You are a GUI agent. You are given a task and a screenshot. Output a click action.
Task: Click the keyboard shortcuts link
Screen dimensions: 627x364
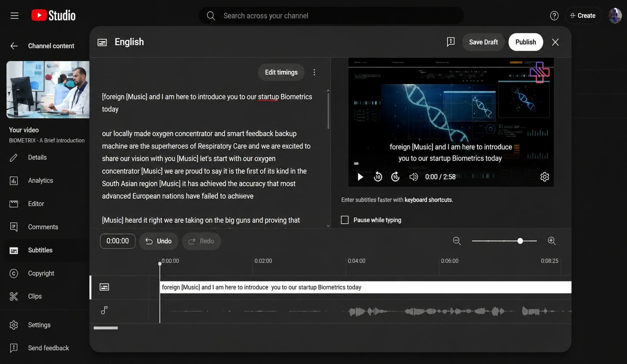click(x=428, y=200)
